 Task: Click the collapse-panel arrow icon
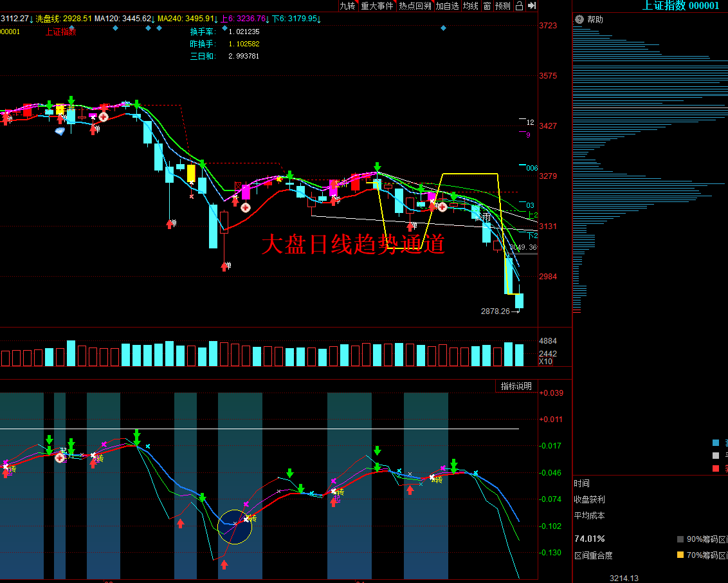pos(532,6)
